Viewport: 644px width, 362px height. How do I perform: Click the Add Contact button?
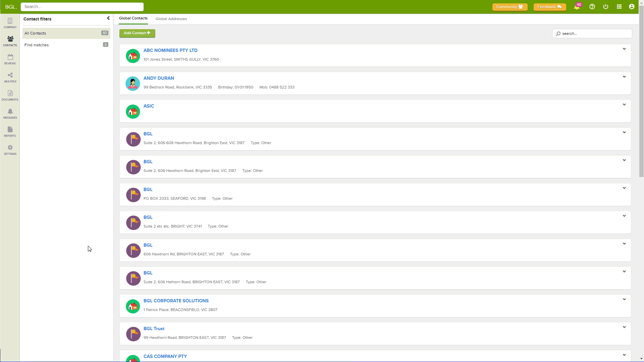pos(137,33)
